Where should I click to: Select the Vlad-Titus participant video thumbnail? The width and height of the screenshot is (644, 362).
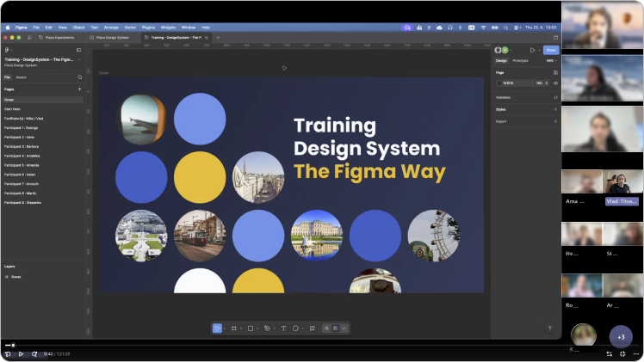point(622,181)
